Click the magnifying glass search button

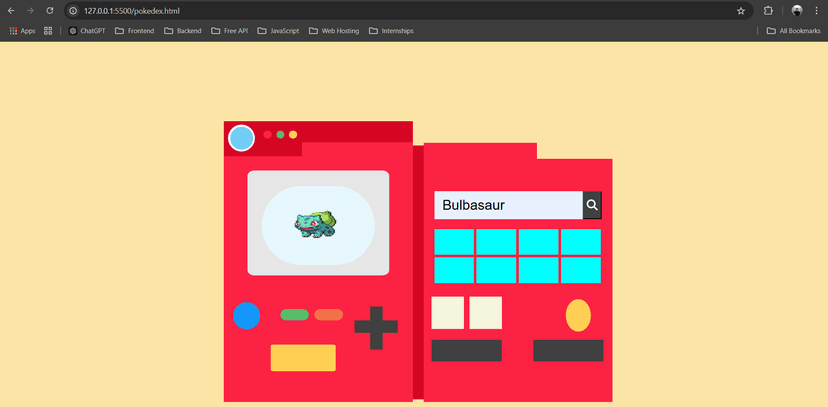tap(592, 205)
